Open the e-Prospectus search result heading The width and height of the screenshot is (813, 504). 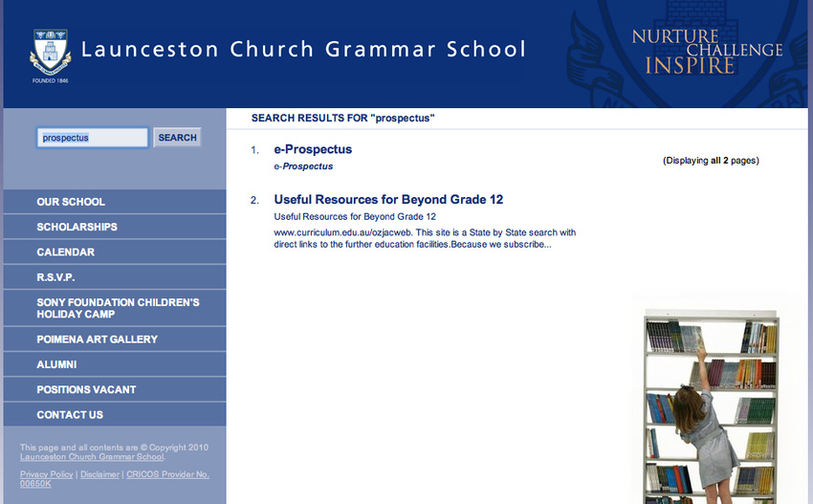click(313, 149)
